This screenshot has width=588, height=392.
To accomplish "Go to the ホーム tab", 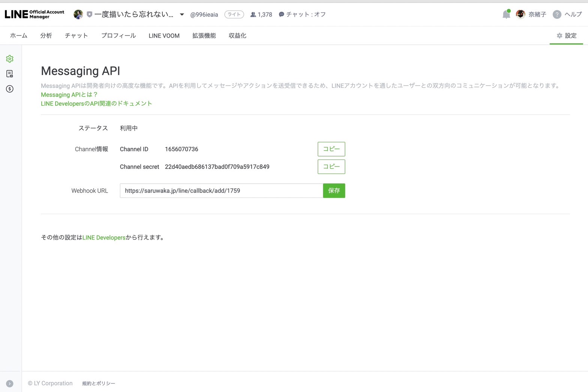I will coord(19,36).
